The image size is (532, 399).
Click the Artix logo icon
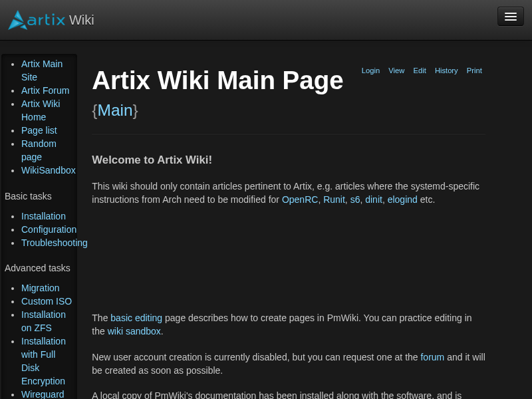[x=37, y=20]
